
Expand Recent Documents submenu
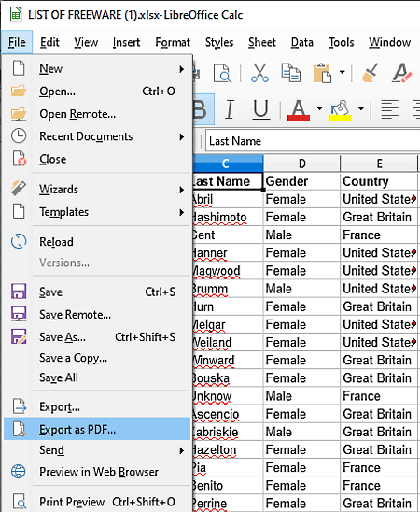[x=182, y=136]
